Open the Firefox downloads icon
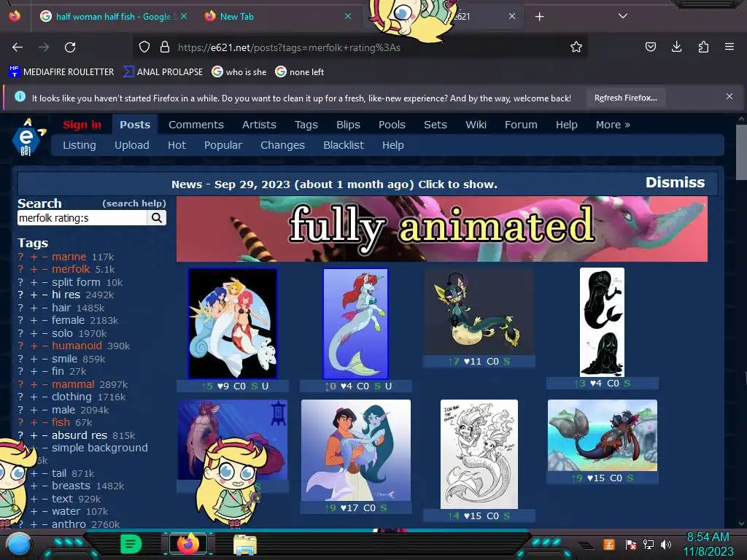 pyautogui.click(x=676, y=47)
